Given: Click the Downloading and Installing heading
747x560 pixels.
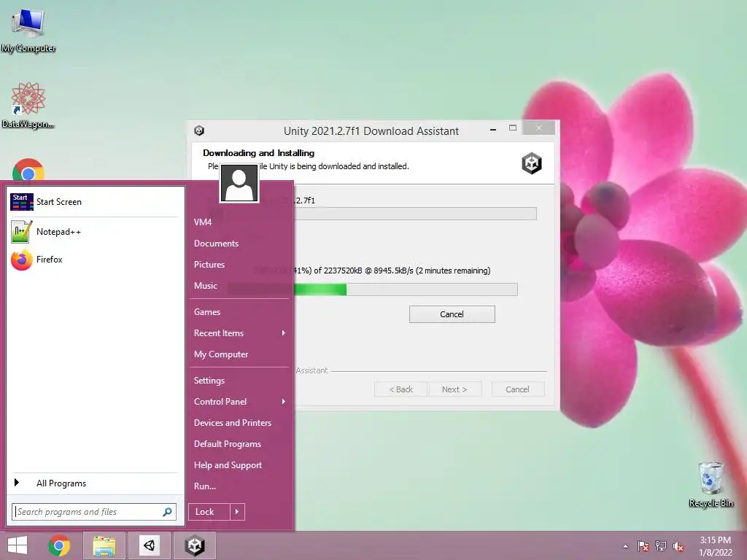Looking at the screenshot, I should (259, 153).
